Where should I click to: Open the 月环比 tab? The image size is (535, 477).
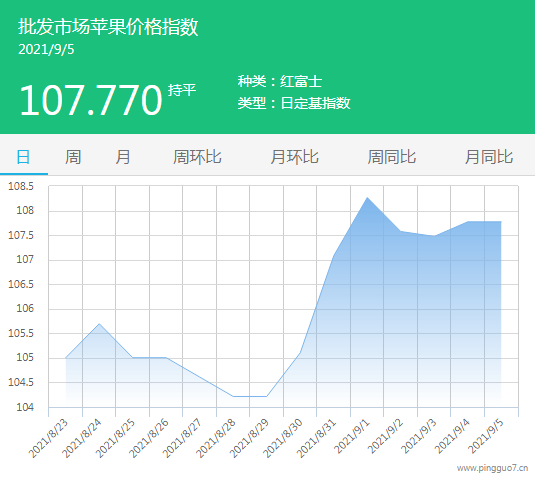(x=294, y=157)
